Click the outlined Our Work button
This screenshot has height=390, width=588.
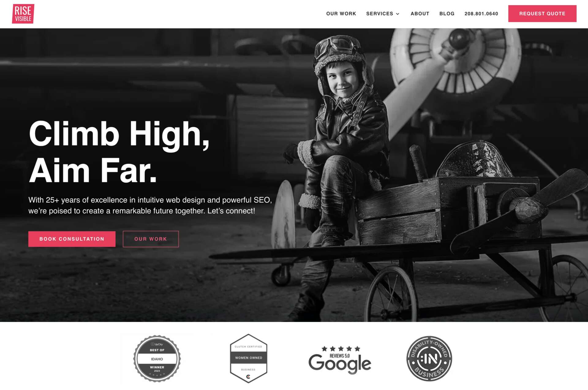[x=151, y=239]
